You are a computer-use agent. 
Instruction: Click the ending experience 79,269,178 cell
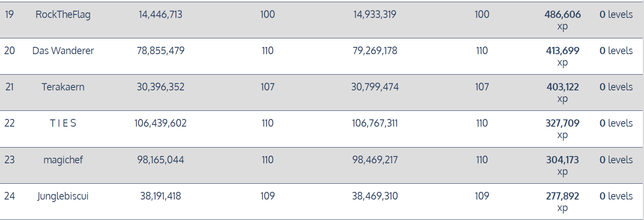tap(375, 51)
